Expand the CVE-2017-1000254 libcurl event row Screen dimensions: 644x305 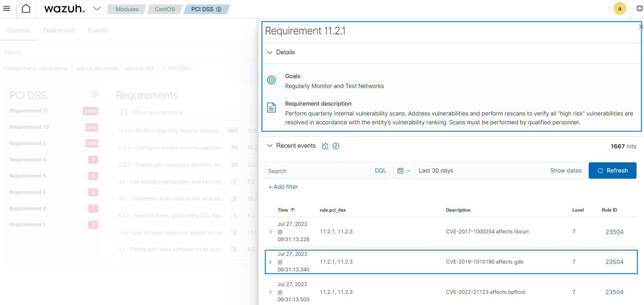[271, 232]
